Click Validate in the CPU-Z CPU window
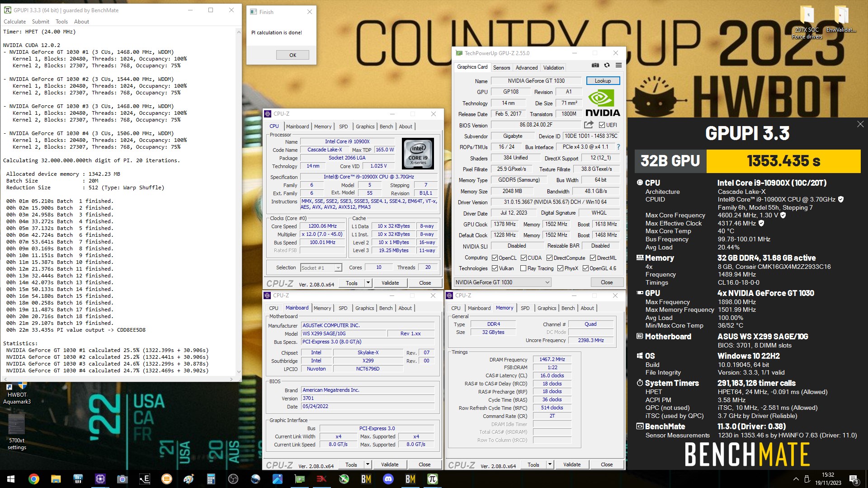The width and height of the screenshot is (868, 488). click(x=390, y=283)
